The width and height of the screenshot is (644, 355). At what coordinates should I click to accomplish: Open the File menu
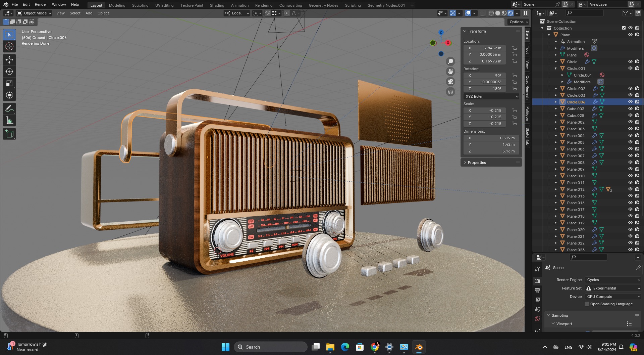(15, 4)
